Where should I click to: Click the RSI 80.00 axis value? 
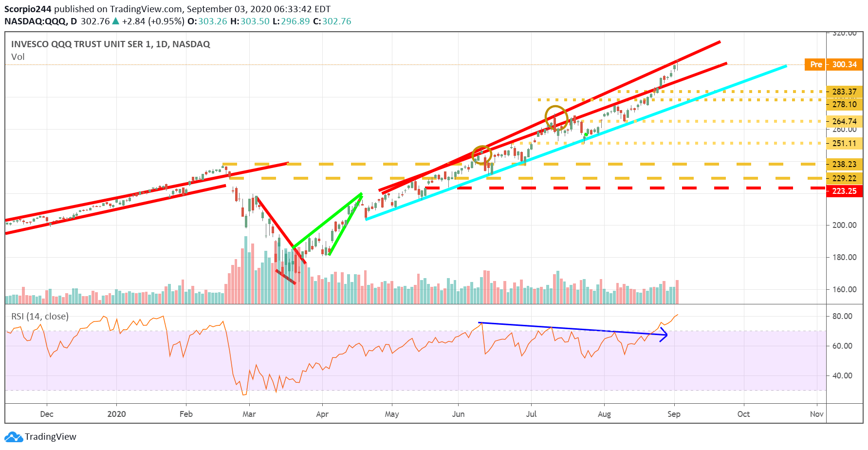click(842, 316)
